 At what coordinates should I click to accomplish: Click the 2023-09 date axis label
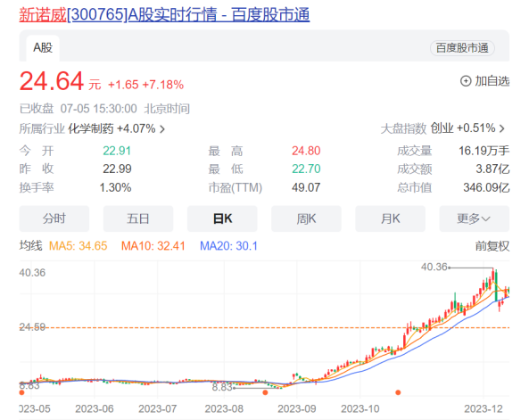297,409
